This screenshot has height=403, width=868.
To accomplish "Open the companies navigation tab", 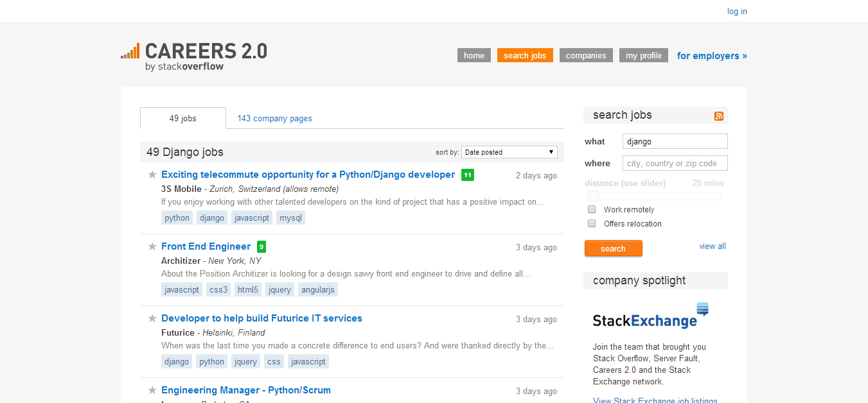I will [586, 56].
